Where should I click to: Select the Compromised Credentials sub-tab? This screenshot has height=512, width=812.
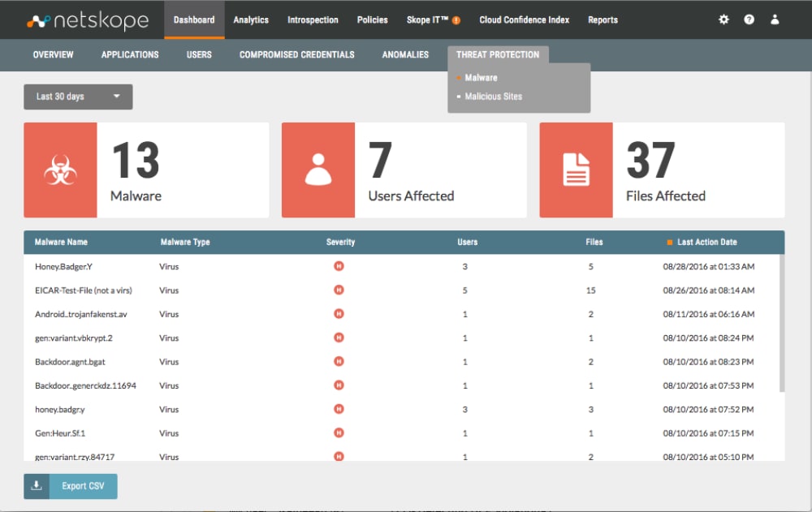point(296,55)
